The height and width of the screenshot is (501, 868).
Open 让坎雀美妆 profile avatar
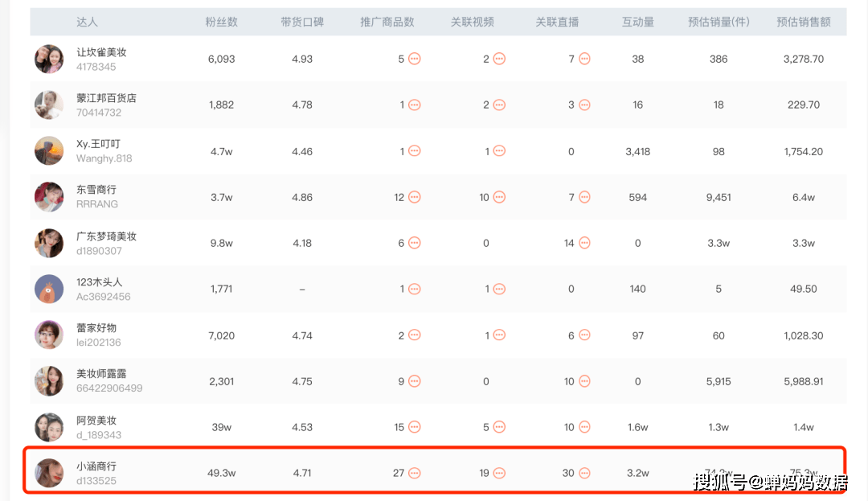point(49,59)
